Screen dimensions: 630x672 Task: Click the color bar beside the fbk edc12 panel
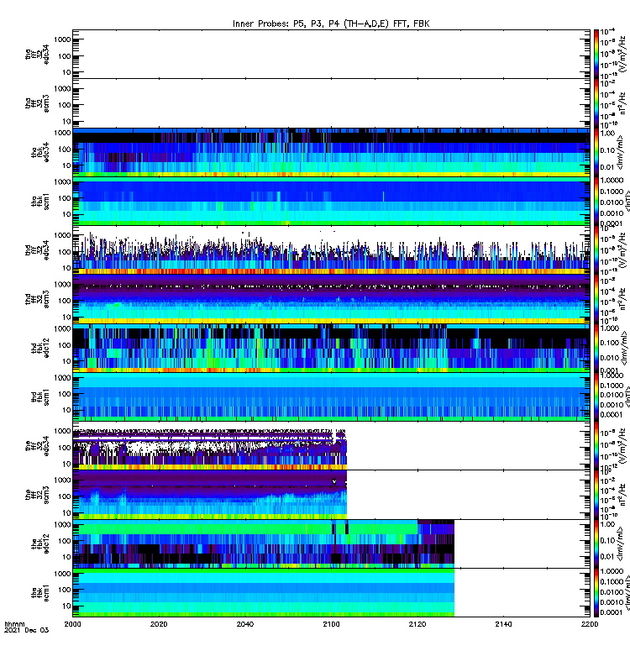click(x=596, y=543)
